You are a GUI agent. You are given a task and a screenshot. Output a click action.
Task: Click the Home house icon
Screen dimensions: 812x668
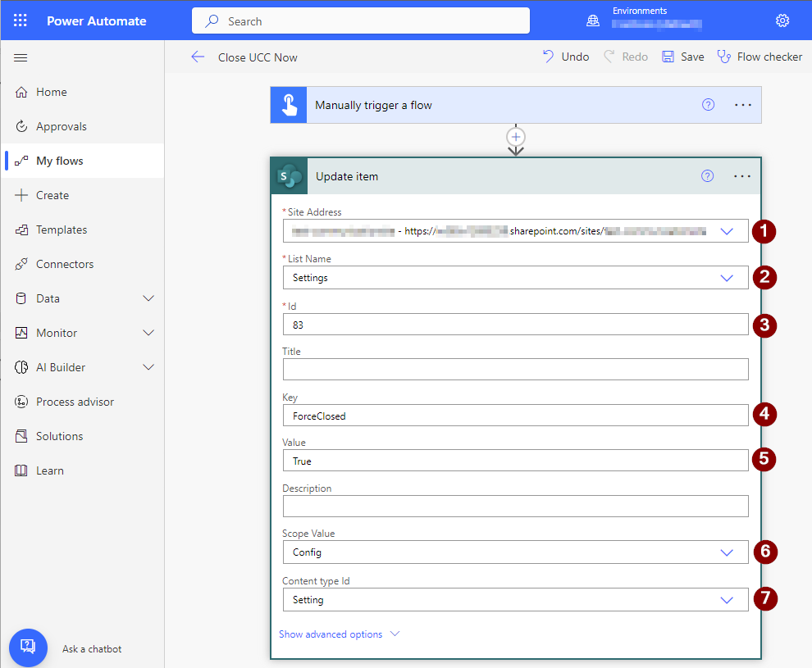coord(21,92)
